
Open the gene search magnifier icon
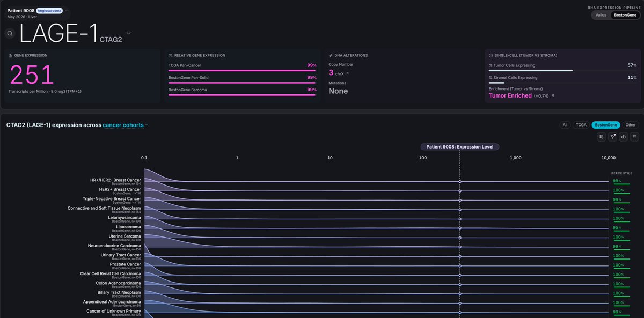10,34
